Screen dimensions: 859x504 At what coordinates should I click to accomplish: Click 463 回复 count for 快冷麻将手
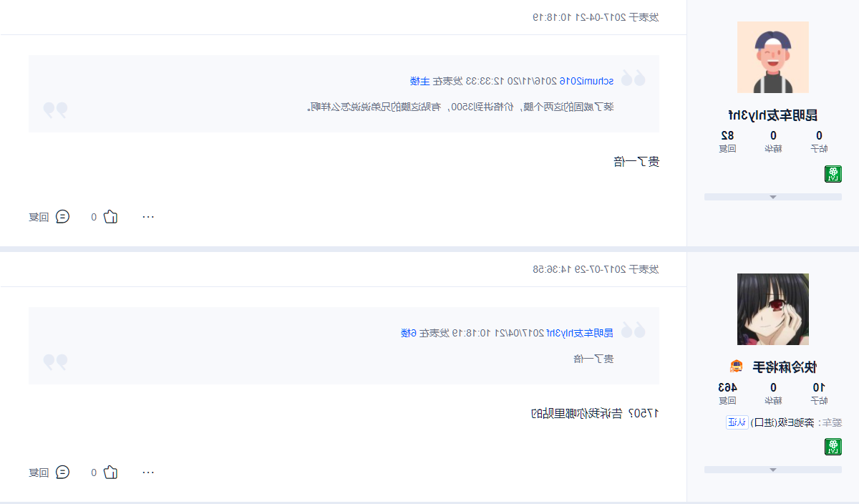(x=727, y=393)
